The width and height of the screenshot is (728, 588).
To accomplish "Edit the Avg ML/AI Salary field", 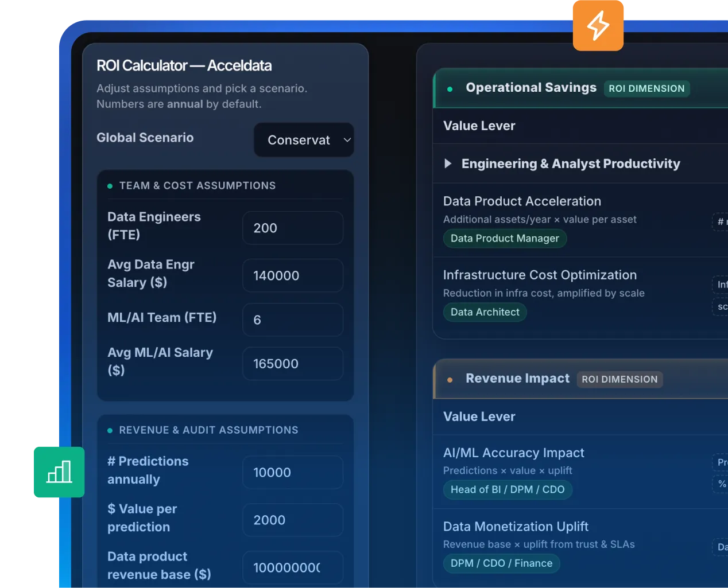I will (x=293, y=364).
